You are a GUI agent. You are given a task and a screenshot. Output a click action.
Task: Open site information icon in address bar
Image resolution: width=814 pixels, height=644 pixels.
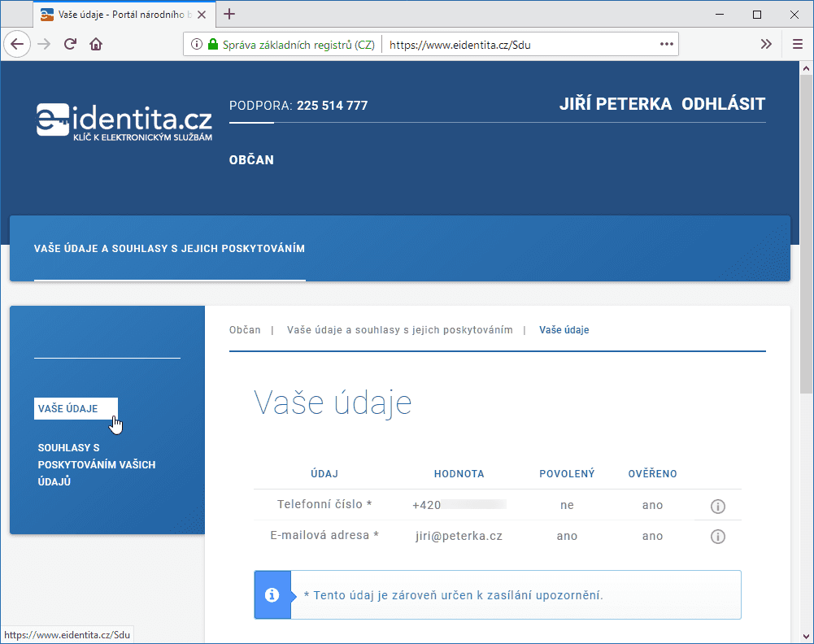[196, 44]
